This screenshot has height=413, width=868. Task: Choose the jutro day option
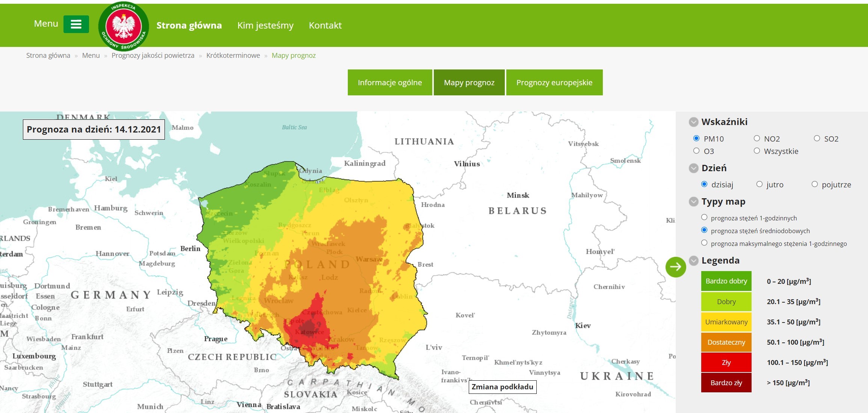[x=759, y=184]
